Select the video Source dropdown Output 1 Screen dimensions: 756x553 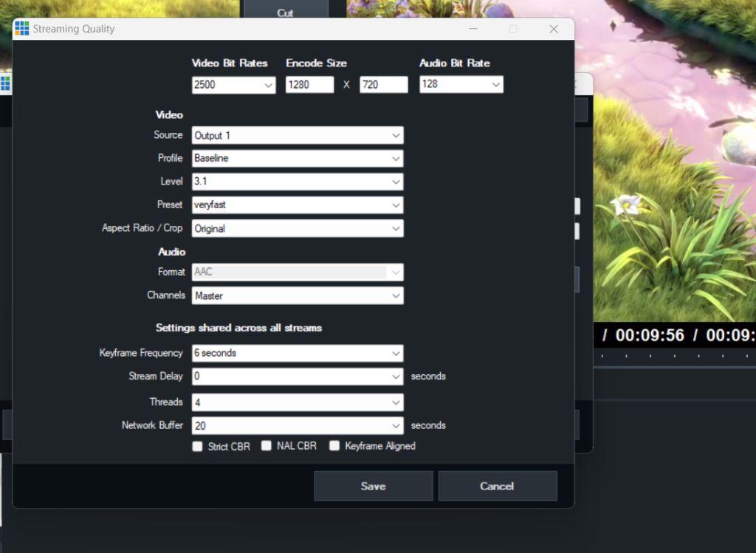(x=298, y=136)
